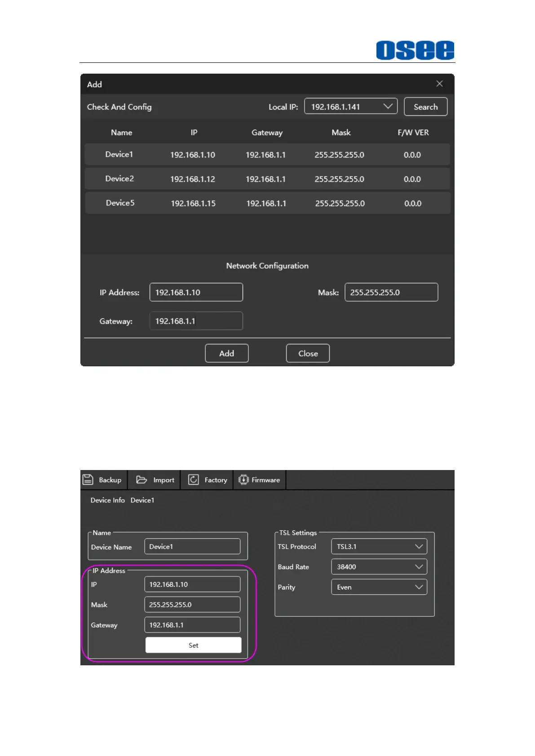Click the Gateway field in IP Address group
Screen dimensions: 535x756
(192, 625)
